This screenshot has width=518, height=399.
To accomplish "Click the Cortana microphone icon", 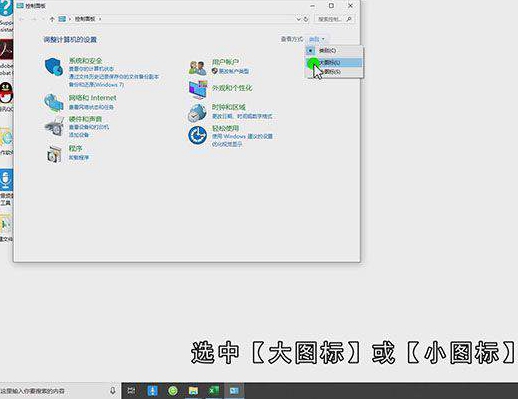I will pyautogui.click(x=113, y=390).
